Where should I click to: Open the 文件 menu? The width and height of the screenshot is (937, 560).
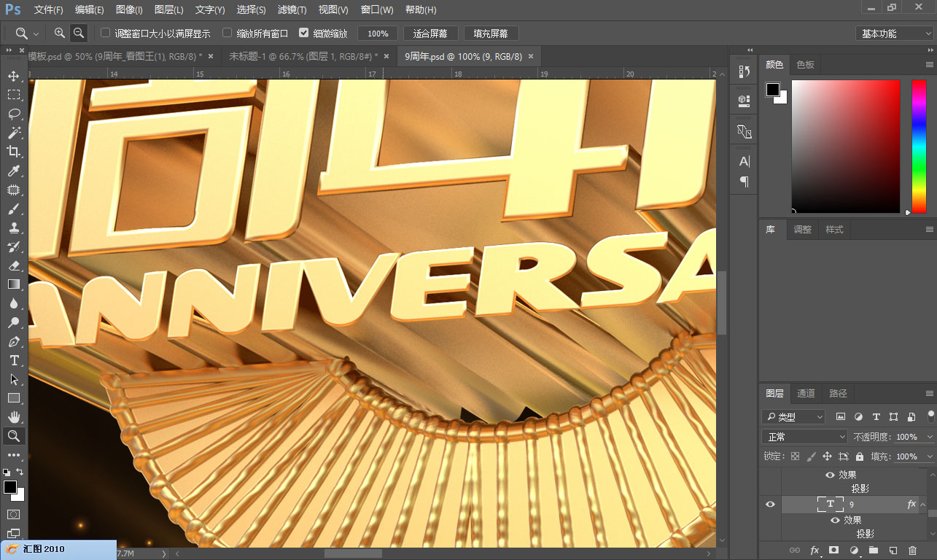[48, 10]
